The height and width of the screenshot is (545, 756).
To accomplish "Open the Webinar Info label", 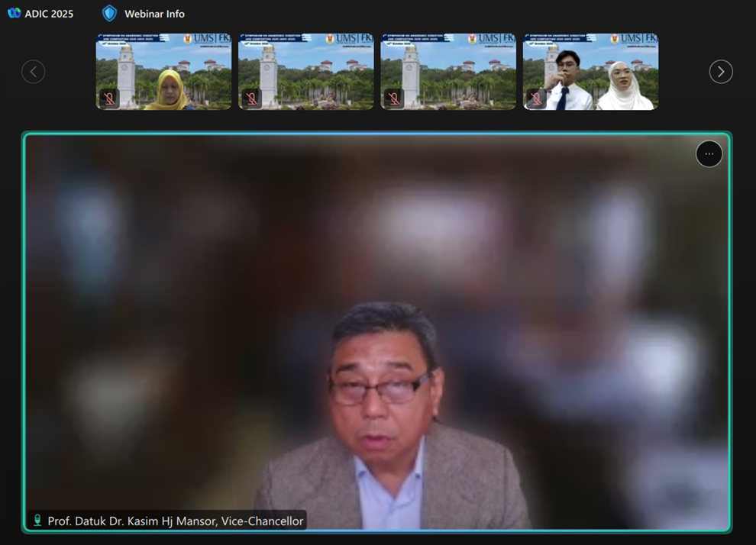I will pyautogui.click(x=154, y=14).
